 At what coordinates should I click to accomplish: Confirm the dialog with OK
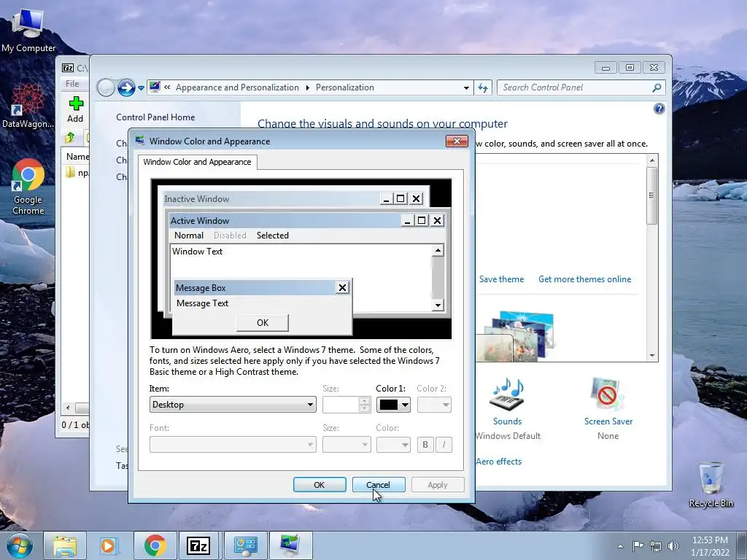coord(320,485)
